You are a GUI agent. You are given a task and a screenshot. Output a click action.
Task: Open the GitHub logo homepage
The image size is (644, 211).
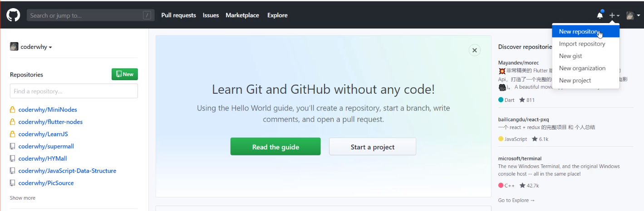pos(13,15)
